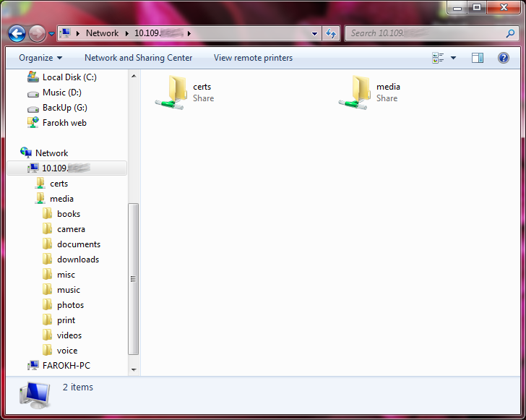Image resolution: width=526 pixels, height=420 pixels.
Task: Click the Network globe icon
Action: [26, 153]
